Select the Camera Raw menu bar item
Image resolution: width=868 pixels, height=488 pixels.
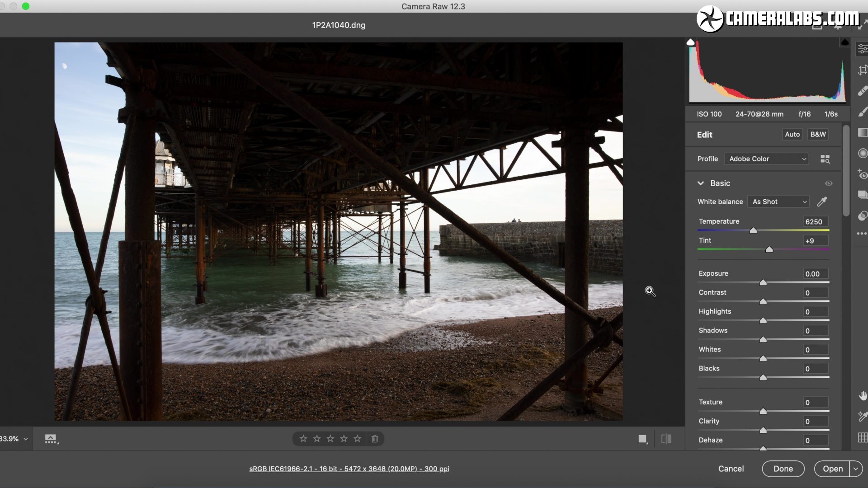pos(434,6)
